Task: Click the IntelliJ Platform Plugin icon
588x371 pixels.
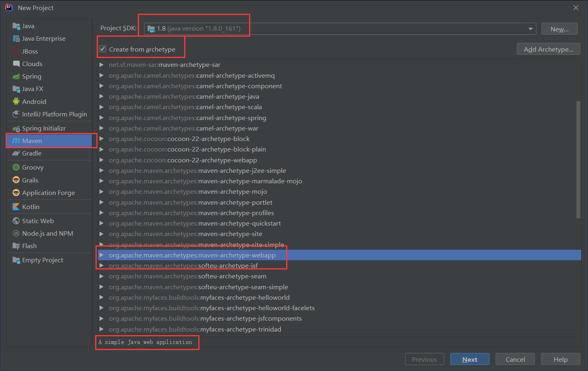Action: click(16, 114)
